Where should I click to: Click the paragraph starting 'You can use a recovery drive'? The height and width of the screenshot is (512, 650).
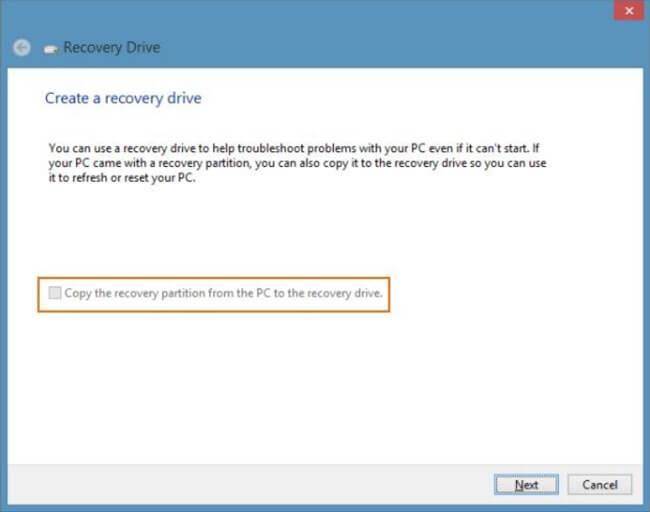(297, 163)
